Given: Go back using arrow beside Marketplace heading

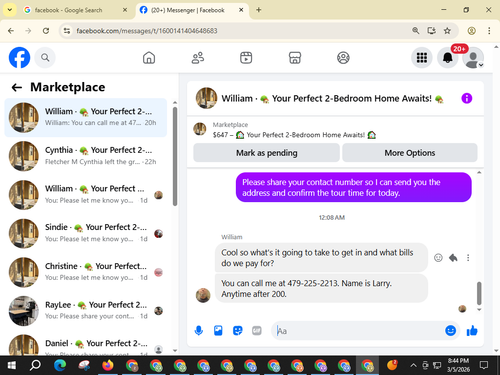Looking at the screenshot, I should (17, 88).
